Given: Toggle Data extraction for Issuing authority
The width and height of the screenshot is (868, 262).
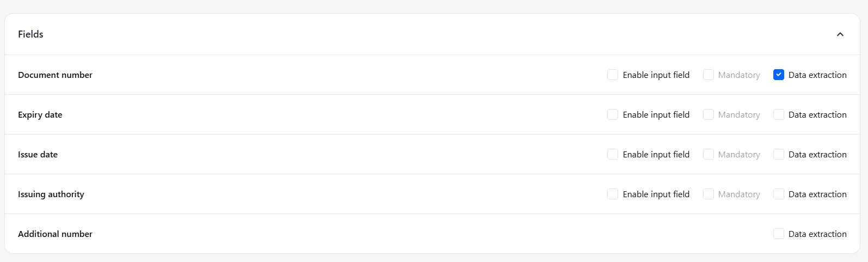Looking at the screenshot, I should [779, 194].
